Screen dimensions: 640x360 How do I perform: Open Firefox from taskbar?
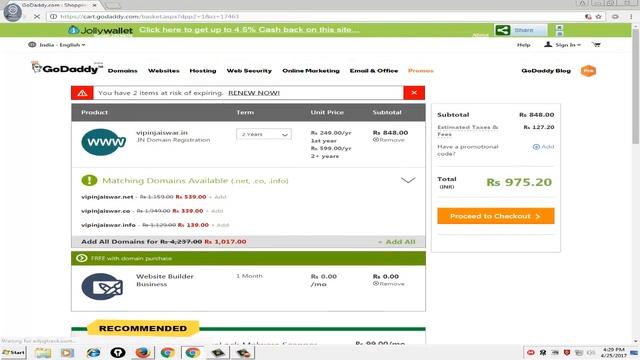click(x=143, y=352)
